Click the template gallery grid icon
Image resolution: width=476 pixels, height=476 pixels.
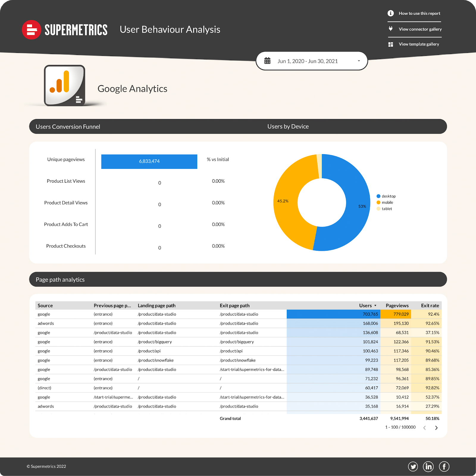pyautogui.click(x=391, y=44)
